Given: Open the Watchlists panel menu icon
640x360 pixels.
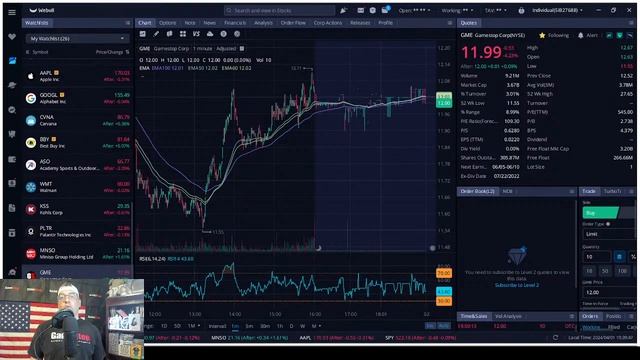Looking at the screenshot, I should 128,23.
